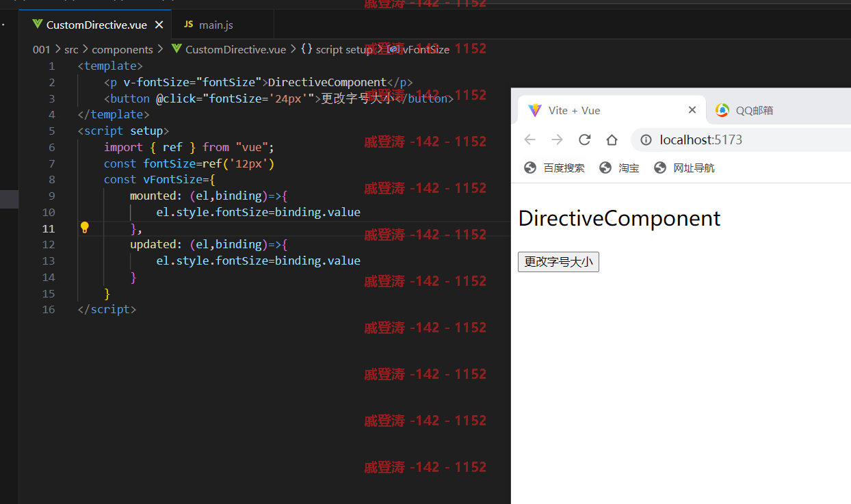This screenshot has height=504, width=851.
Task: Open the 百度搜索 bookmark
Action: (555, 168)
